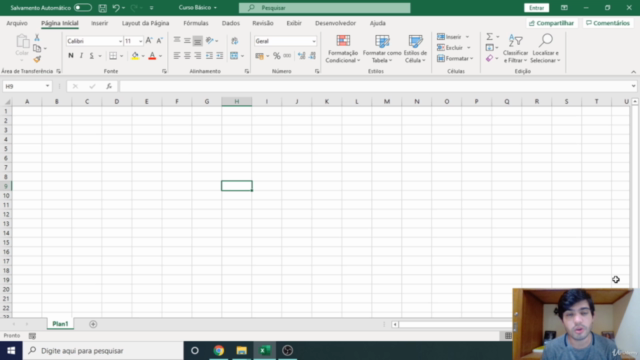640x360 pixels.
Task: Toggle bottom vertical alignment
Action: point(198,40)
